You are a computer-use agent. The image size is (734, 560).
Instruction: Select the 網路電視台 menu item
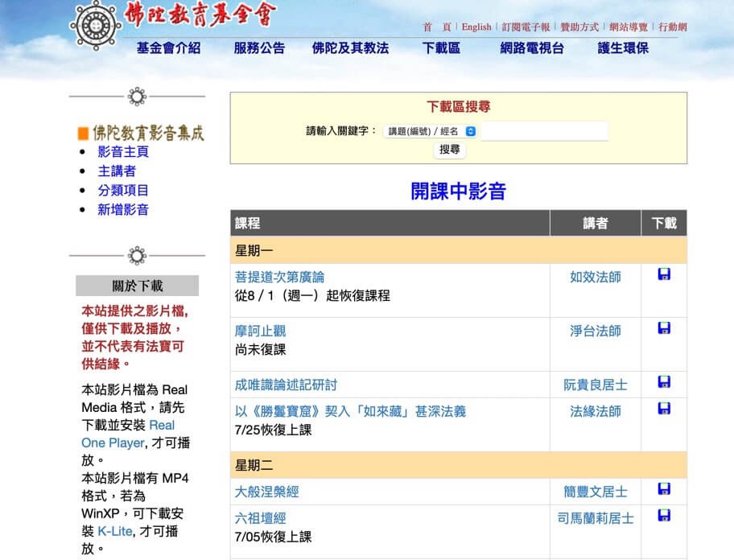click(532, 48)
